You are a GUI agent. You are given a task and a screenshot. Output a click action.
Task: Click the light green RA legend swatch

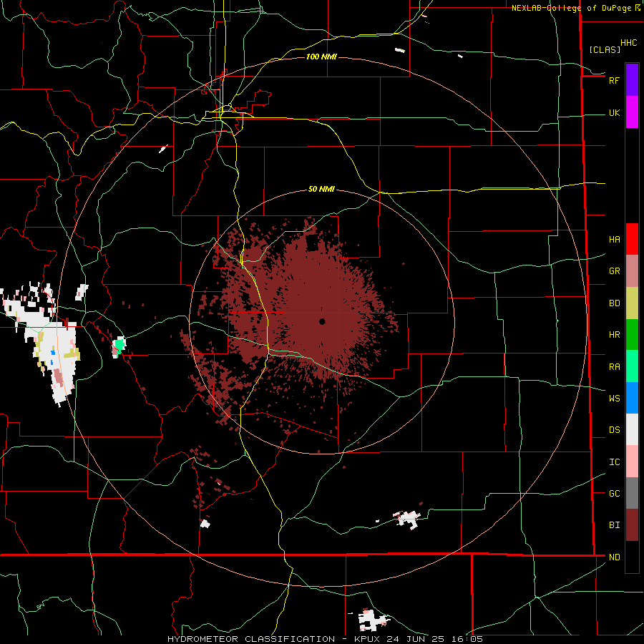632,366
